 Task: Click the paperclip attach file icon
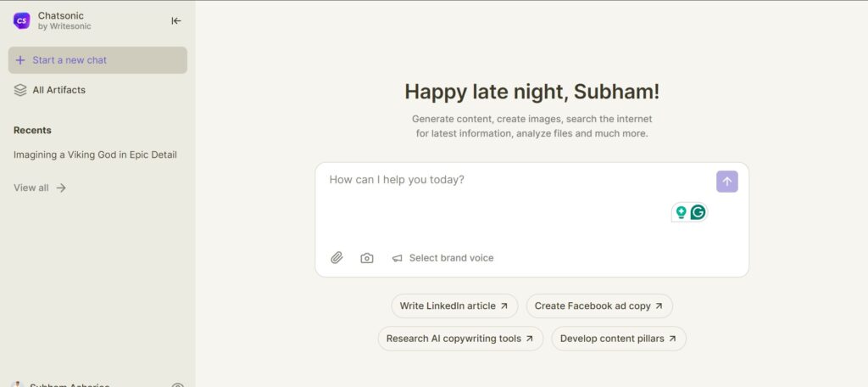tap(337, 258)
